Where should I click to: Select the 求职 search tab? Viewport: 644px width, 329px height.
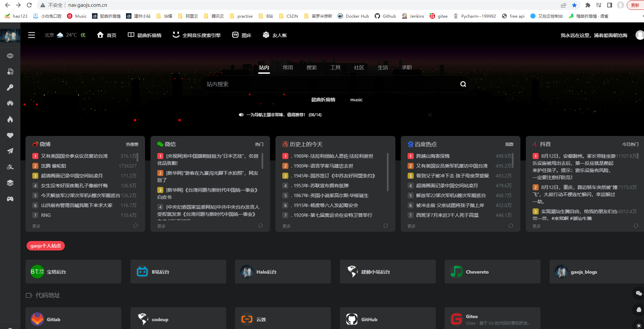point(407,68)
